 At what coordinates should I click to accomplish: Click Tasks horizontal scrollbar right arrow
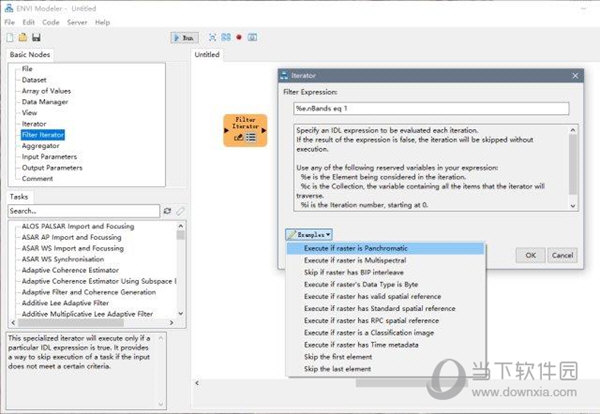tap(171, 323)
